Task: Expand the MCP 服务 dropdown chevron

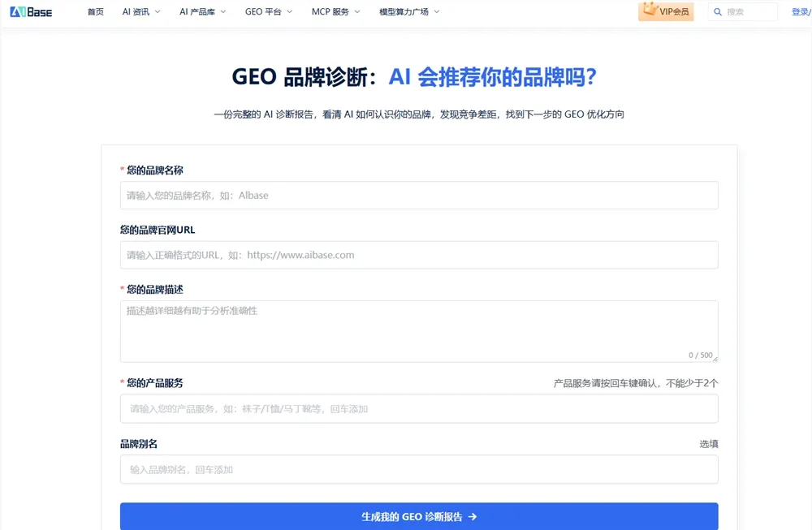Action: pyautogui.click(x=356, y=12)
